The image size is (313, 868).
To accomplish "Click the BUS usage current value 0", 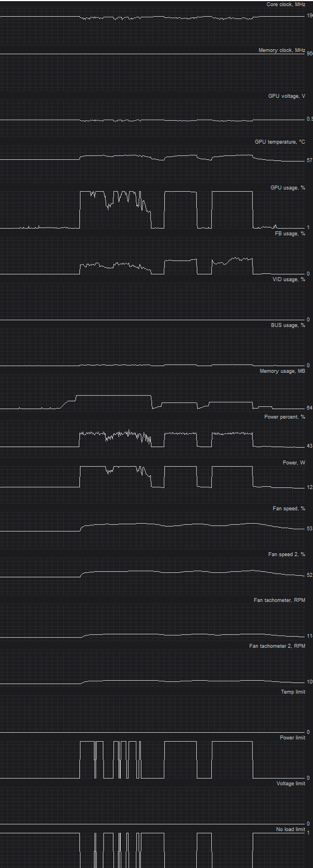I will click(309, 365).
